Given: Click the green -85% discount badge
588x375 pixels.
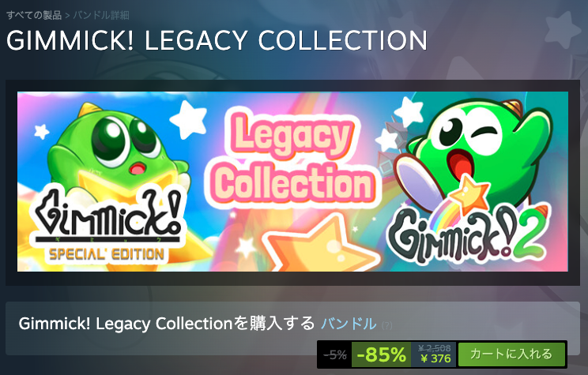Looking at the screenshot, I should (x=381, y=354).
